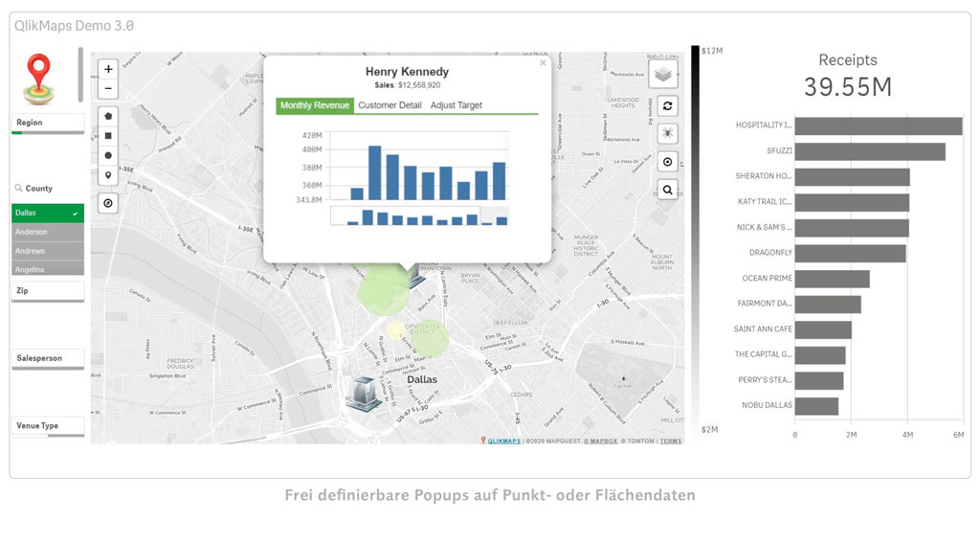Click the building marker under the popup
The height and width of the screenshot is (543, 980).
click(x=415, y=277)
